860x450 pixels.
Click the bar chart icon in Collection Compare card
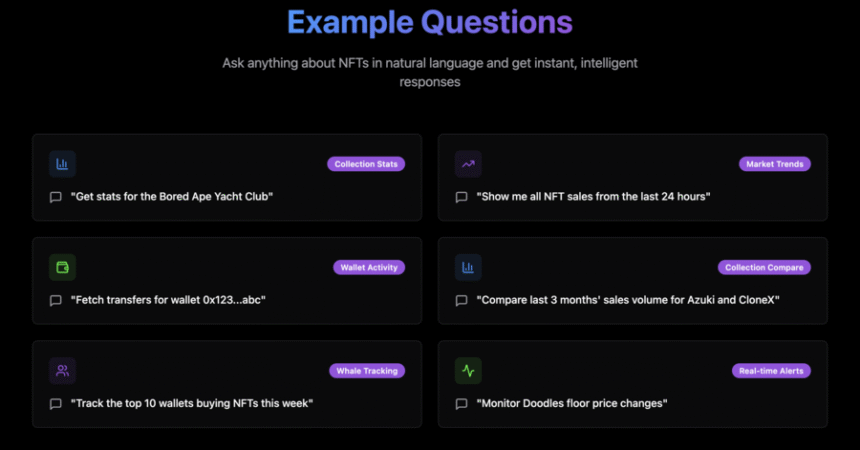(468, 267)
